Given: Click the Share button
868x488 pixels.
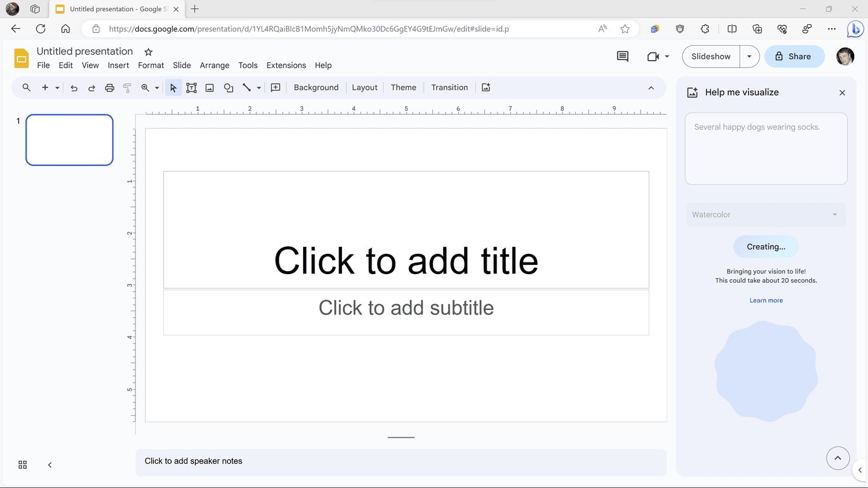Looking at the screenshot, I should point(794,57).
